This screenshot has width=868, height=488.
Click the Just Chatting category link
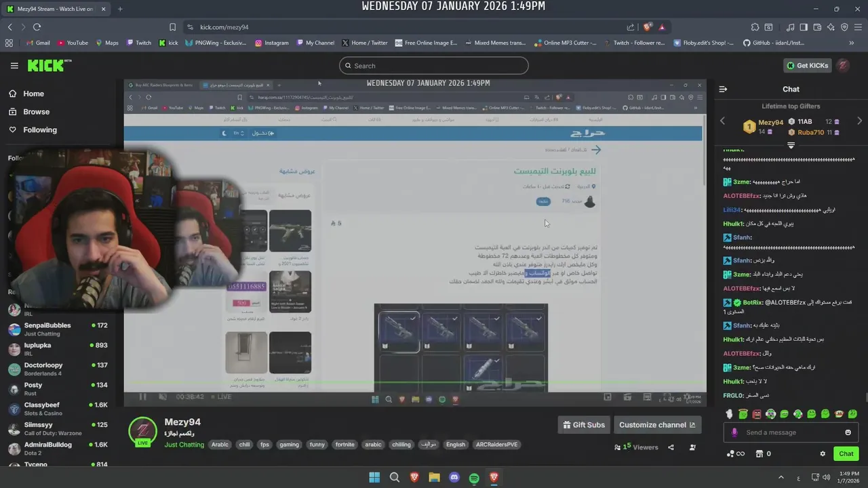(x=184, y=445)
